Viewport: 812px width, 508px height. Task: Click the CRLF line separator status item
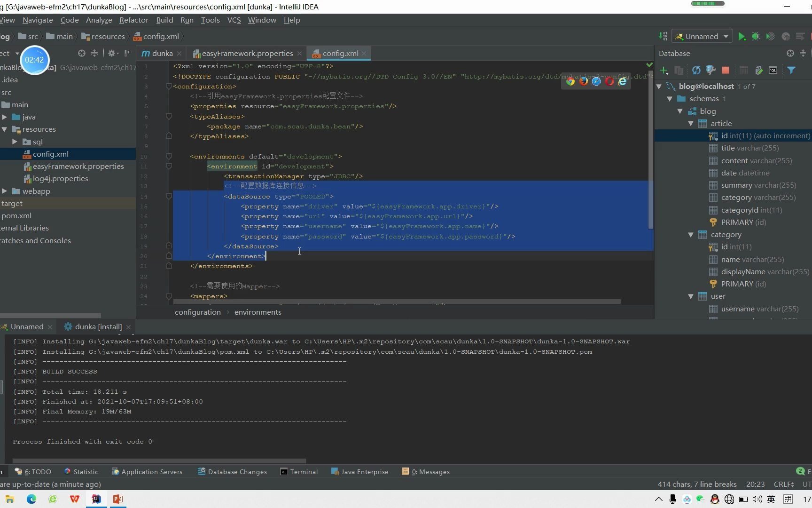[784, 484]
